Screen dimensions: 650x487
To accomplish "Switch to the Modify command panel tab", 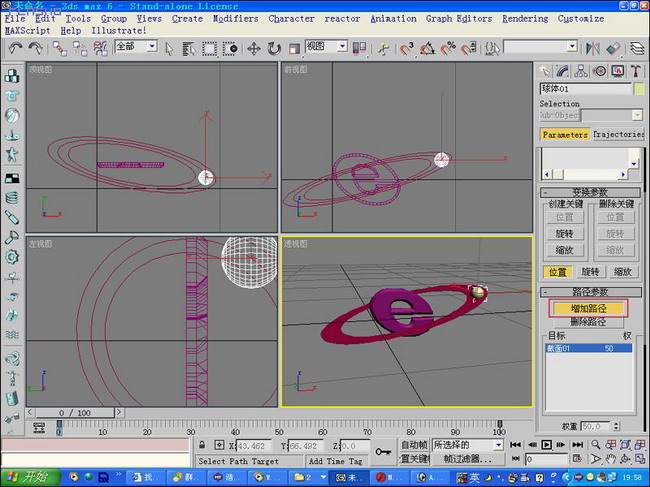I will click(563, 71).
